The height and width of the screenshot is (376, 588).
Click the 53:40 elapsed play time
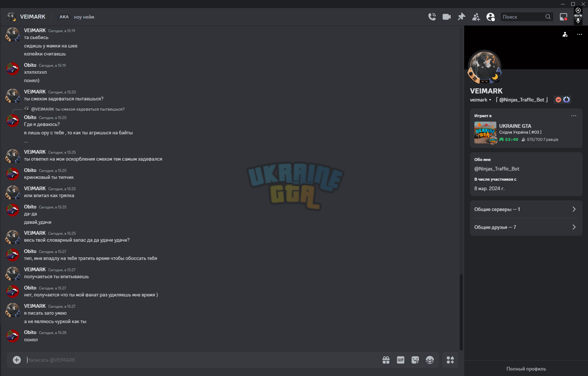(511, 139)
